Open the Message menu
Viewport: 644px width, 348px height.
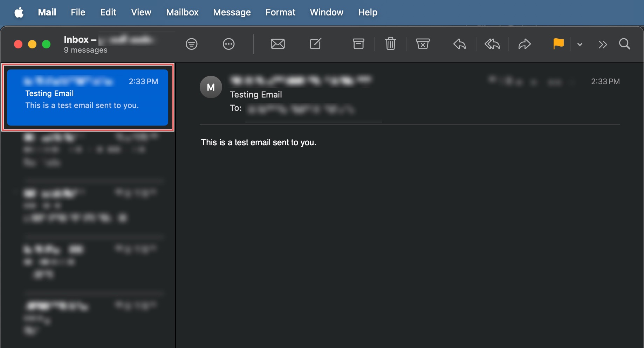[x=232, y=12]
